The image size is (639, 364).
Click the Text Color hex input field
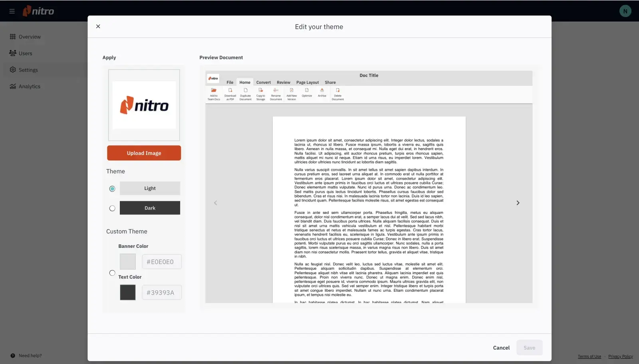[161, 293]
